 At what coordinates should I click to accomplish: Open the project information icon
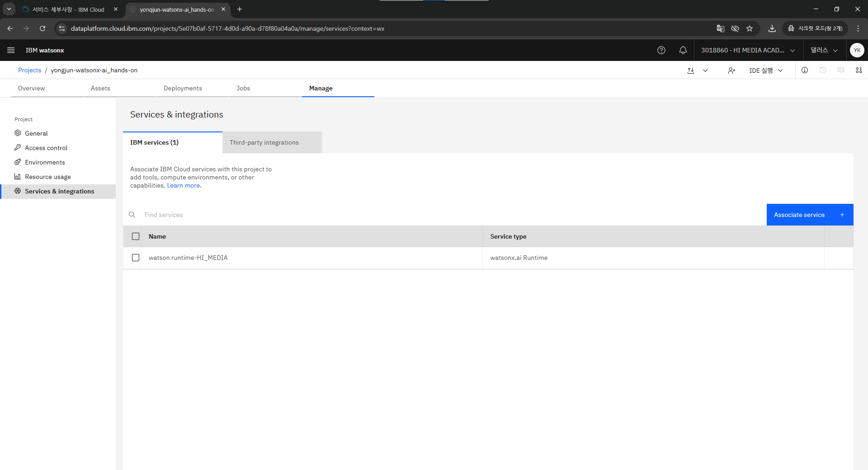coord(805,70)
